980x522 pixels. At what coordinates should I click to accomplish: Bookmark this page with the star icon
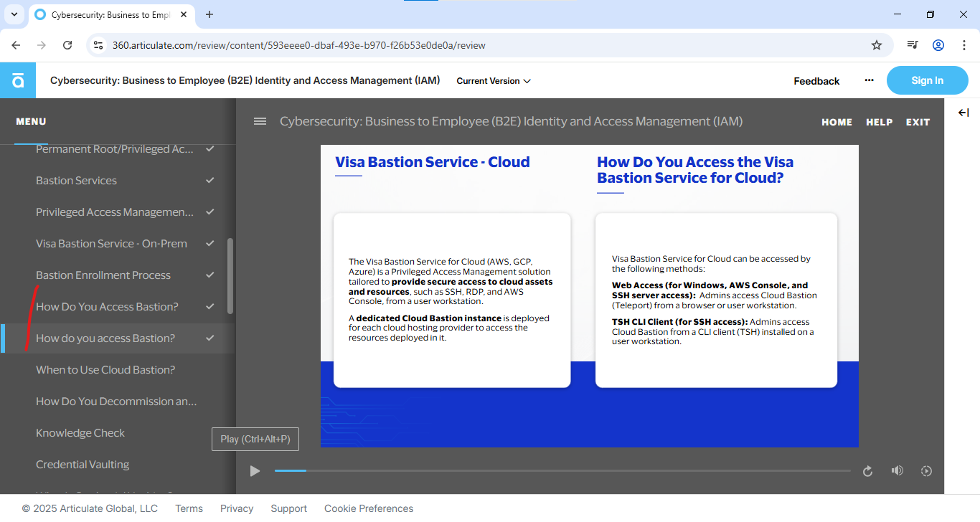877,45
